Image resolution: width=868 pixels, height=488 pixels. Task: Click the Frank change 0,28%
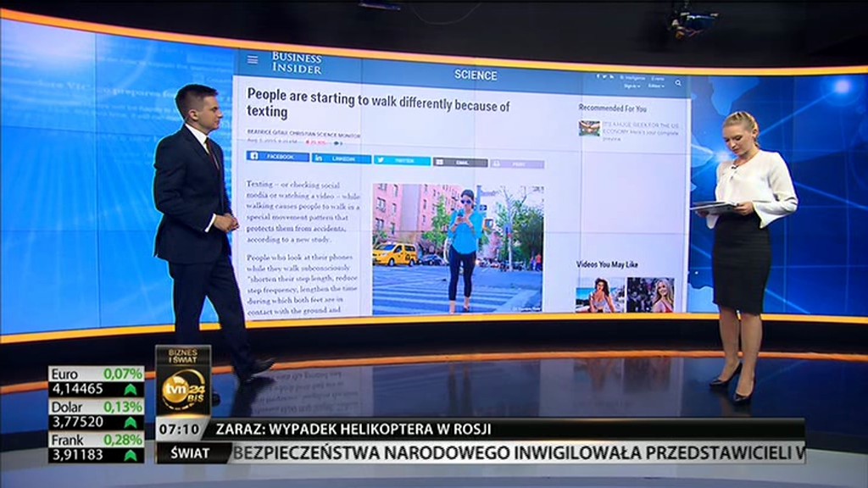(123, 440)
